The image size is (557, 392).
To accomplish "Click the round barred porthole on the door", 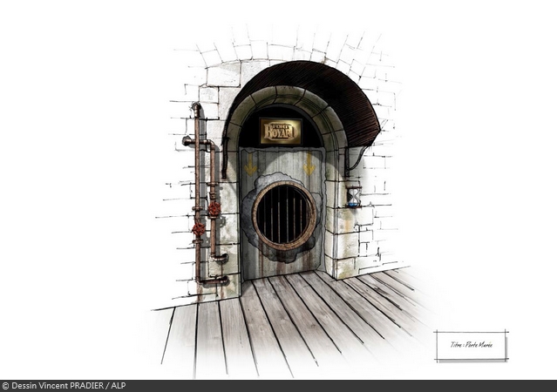I will 284,215.
